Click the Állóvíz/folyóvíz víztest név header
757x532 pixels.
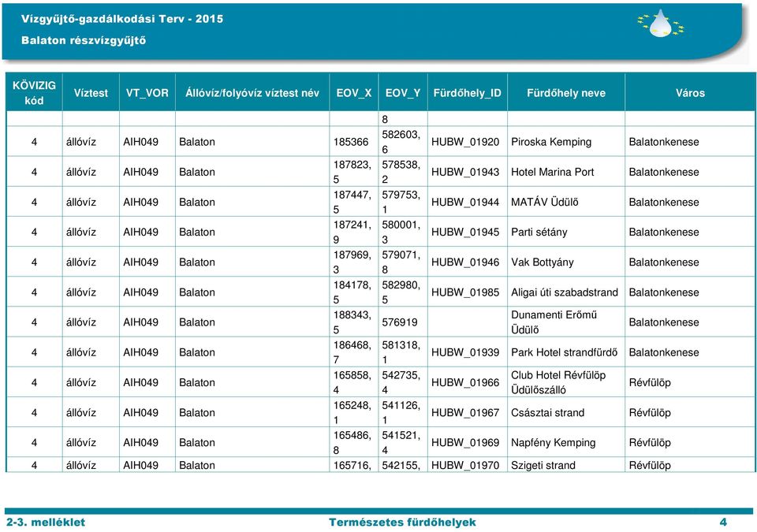[252, 93]
